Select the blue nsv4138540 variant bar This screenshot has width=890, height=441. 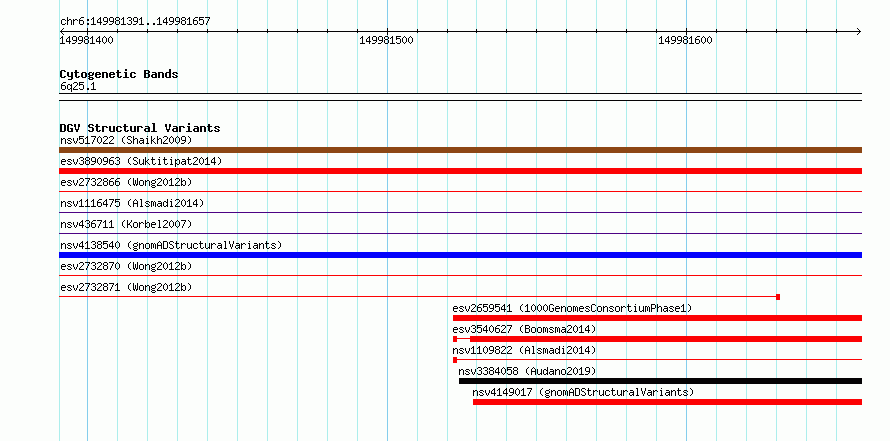[x=460, y=255]
